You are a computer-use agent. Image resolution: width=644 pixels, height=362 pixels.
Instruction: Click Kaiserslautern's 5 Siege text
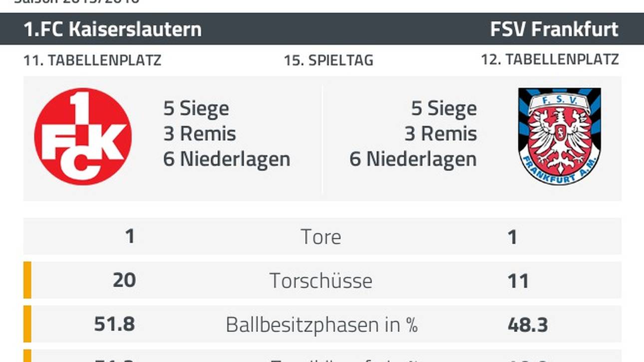click(x=196, y=108)
